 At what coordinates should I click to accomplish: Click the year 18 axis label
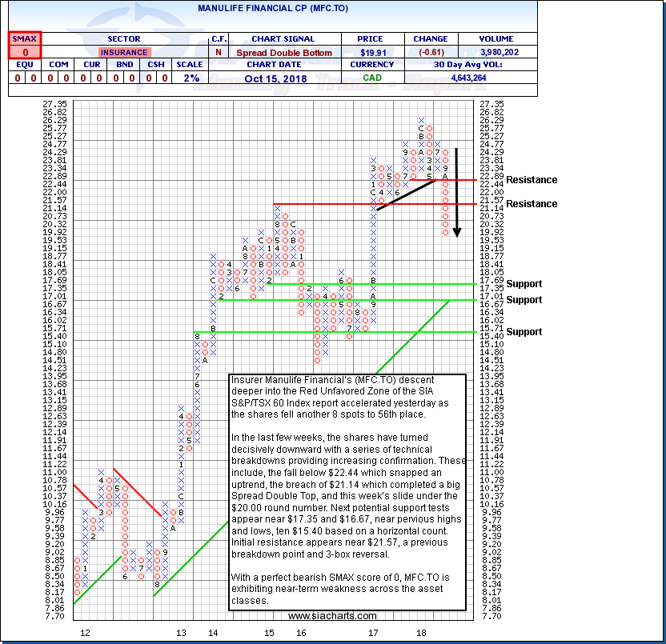pyautogui.click(x=421, y=633)
